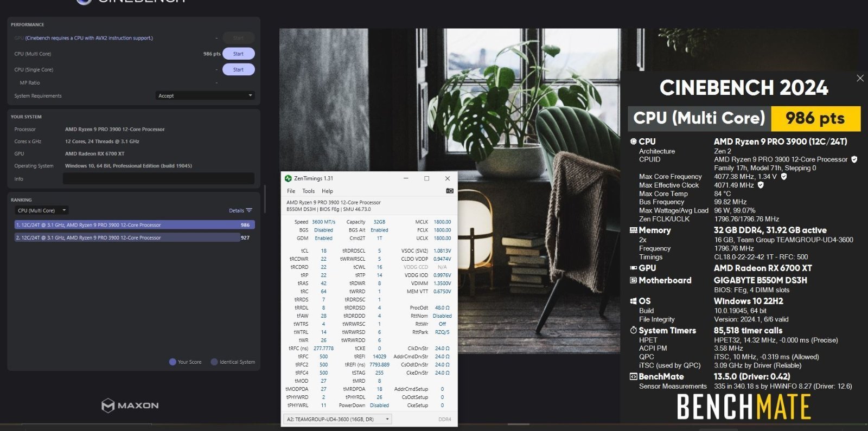This screenshot has width=868, height=431.
Task: Click the shield beside Max Effective Clock
Action: point(761,185)
